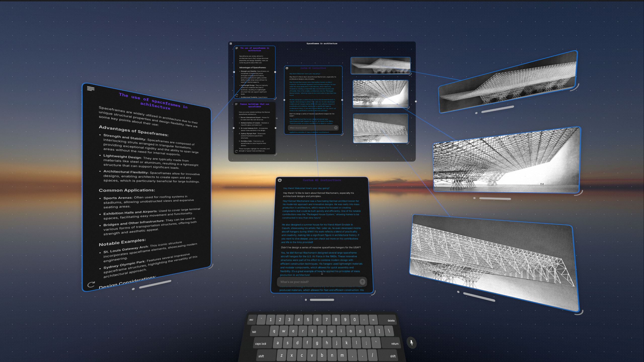Image resolution: width=644 pixels, height=362 pixels.
Task: Select the top spaceframe thumbnail in the board
Action: [x=380, y=65]
